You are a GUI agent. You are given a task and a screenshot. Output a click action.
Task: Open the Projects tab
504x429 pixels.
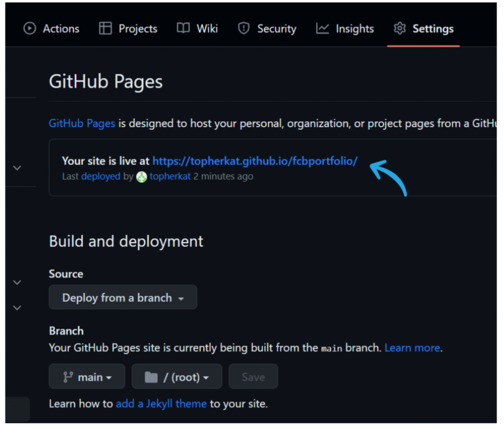128,29
